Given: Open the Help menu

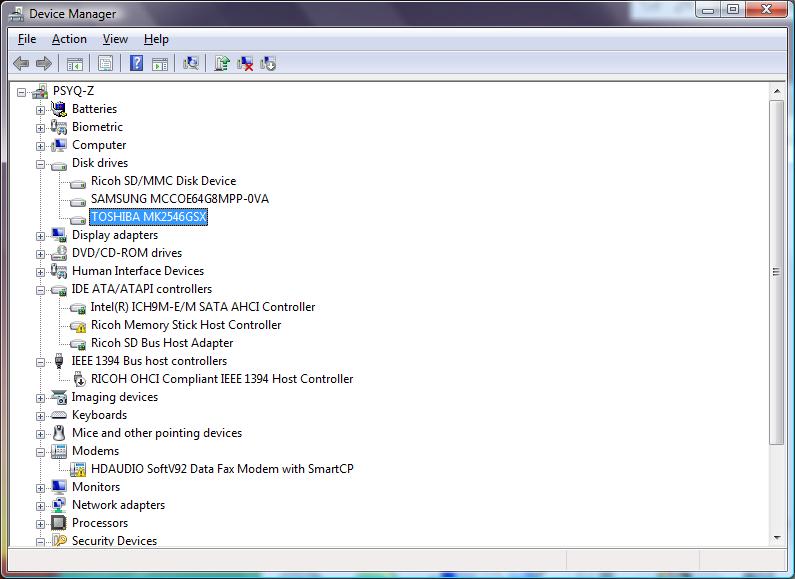Looking at the screenshot, I should [156, 39].
